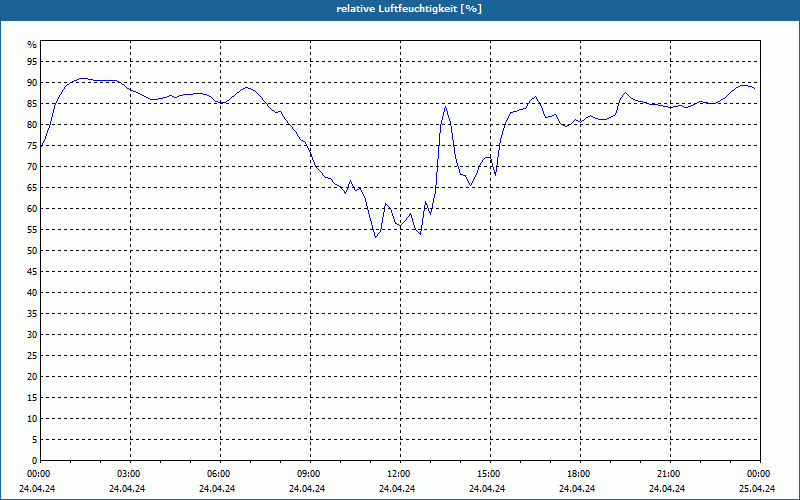Click the 09:00 time label
The height and width of the screenshot is (500, 800).
(x=310, y=474)
